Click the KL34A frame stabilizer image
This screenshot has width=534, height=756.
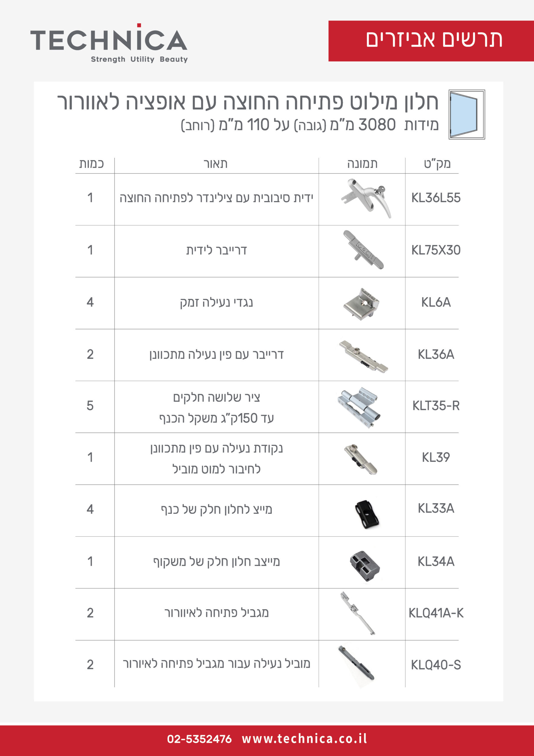365,566
